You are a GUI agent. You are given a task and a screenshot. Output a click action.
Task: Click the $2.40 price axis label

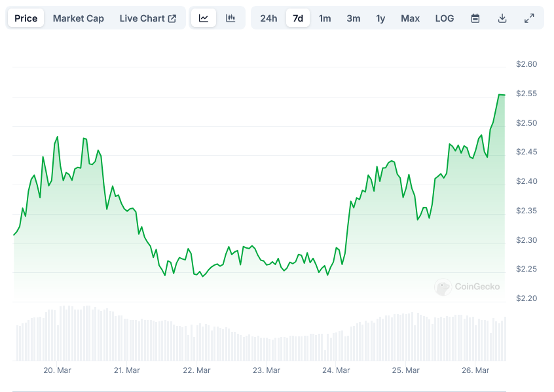(526, 181)
